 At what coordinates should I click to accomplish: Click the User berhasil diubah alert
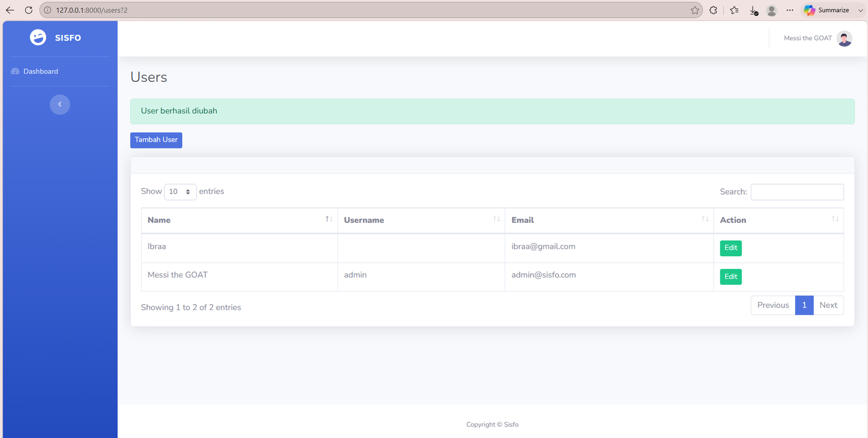coord(492,111)
